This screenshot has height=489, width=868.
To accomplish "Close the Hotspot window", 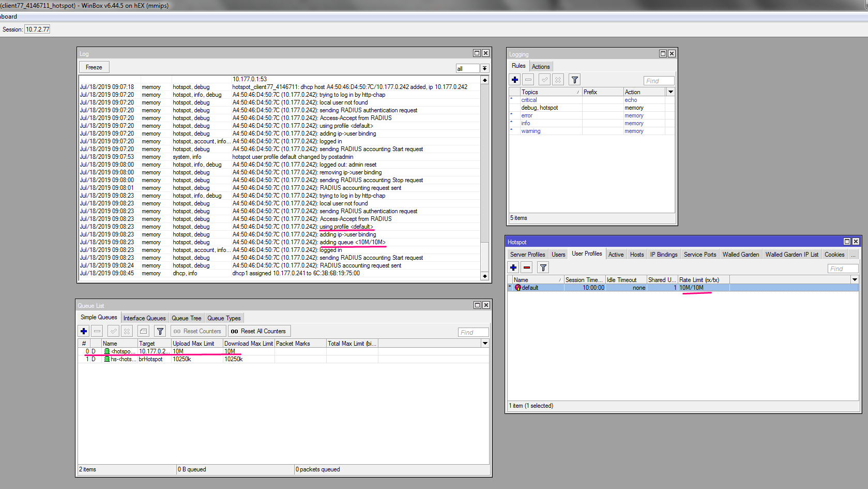I will (x=856, y=242).
